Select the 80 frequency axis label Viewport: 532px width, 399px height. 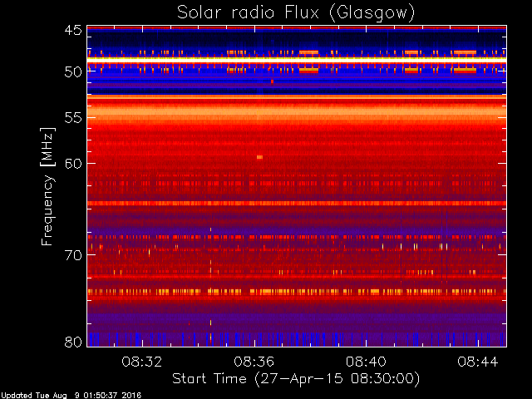(x=73, y=342)
